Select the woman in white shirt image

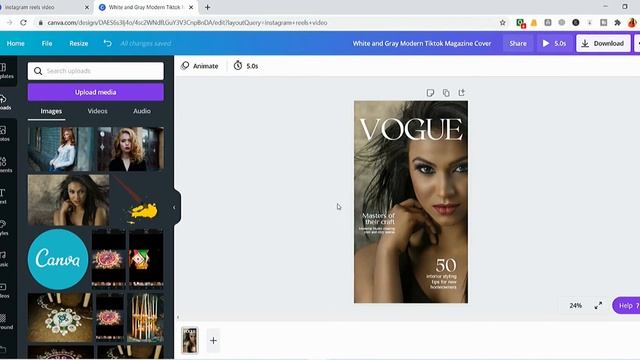60,149
